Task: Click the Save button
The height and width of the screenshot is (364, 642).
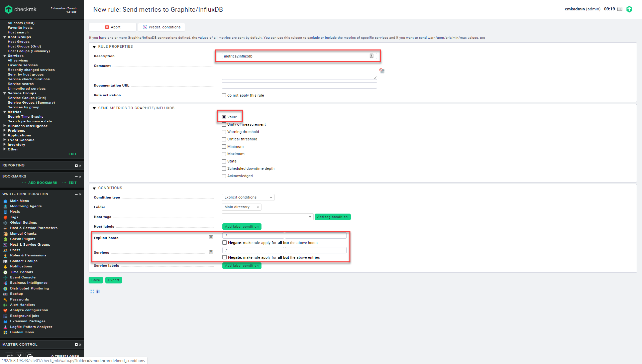Action: click(96, 280)
